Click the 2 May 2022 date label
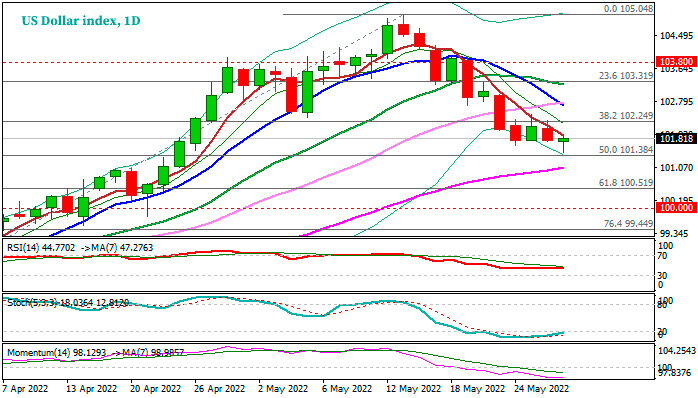 coord(284,389)
